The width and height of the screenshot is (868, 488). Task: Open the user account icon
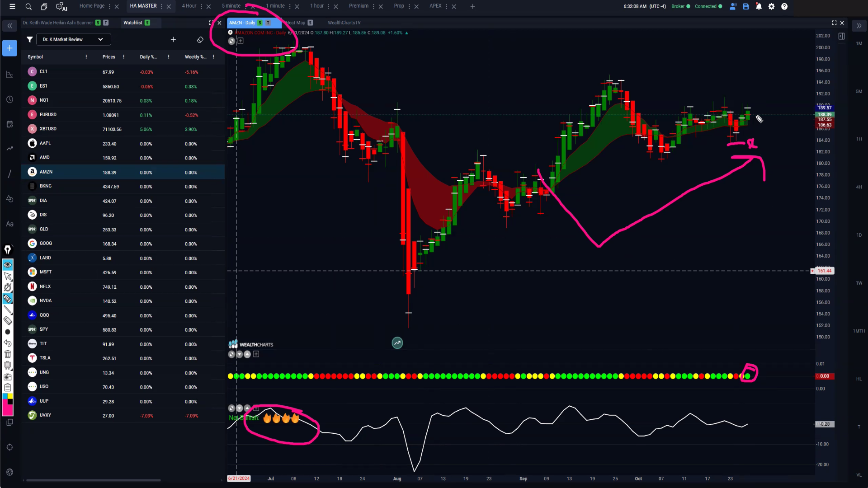733,6
